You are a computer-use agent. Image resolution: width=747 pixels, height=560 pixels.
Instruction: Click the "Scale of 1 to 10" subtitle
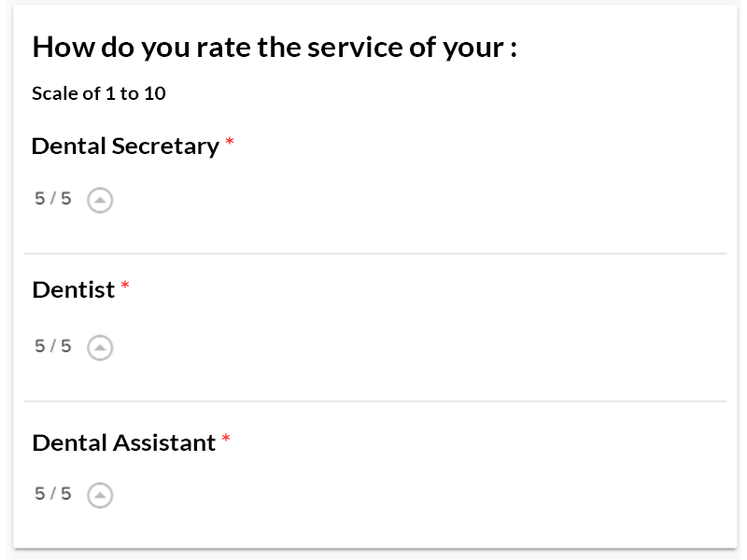(x=99, y=93)
